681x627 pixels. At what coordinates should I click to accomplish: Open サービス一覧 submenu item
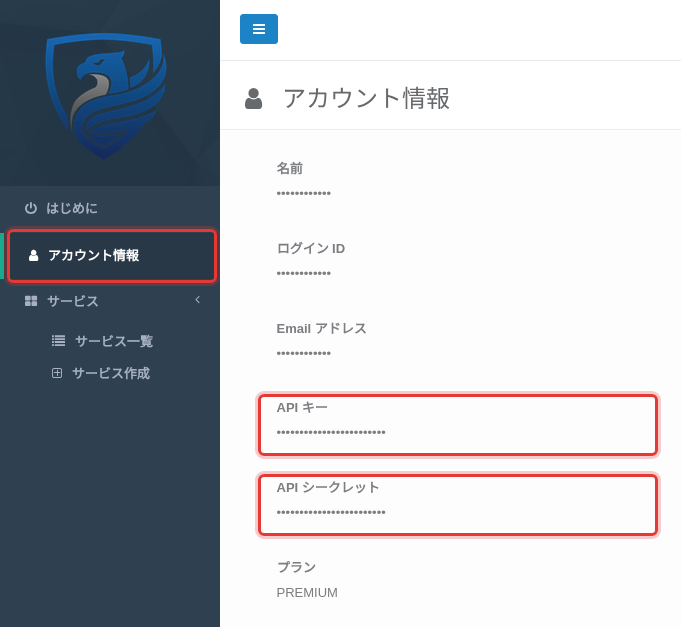pyautogui.click(x=114, y=341)
